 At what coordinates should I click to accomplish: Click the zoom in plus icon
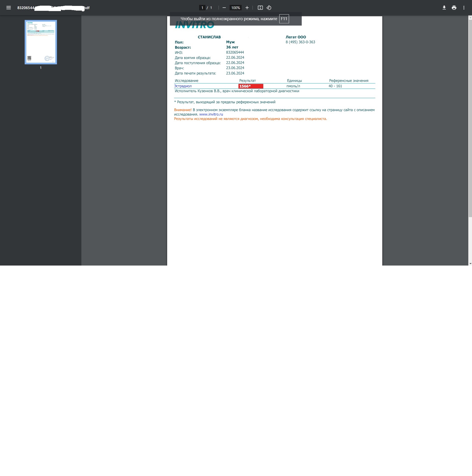point(247,8)
